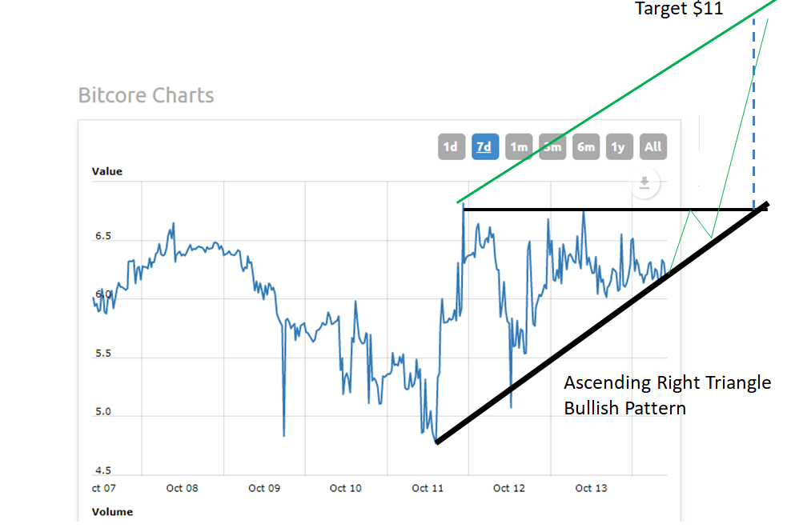
Task: Click the Bitcore Charts heading
Action: pyautogui.click(x=146, y=95)
